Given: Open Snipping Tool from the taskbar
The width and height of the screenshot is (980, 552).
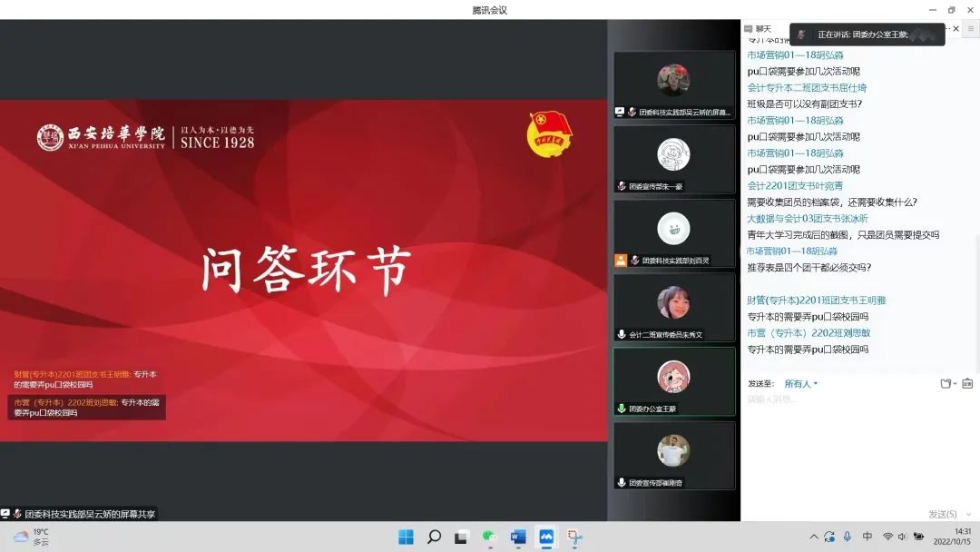Looking at the screenshot, I should (x=574, y=537).
